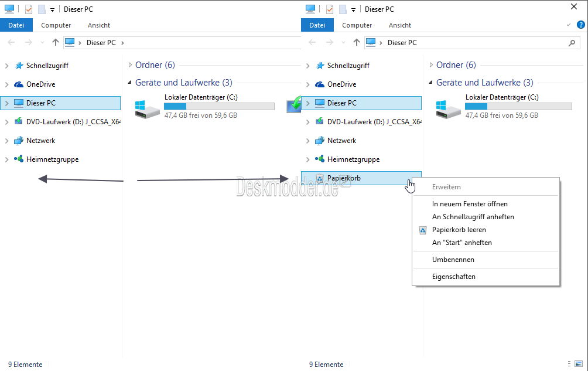The image size is (588, 371).
Task: Expand Netzwerk in left window tree
Action: 7,141
